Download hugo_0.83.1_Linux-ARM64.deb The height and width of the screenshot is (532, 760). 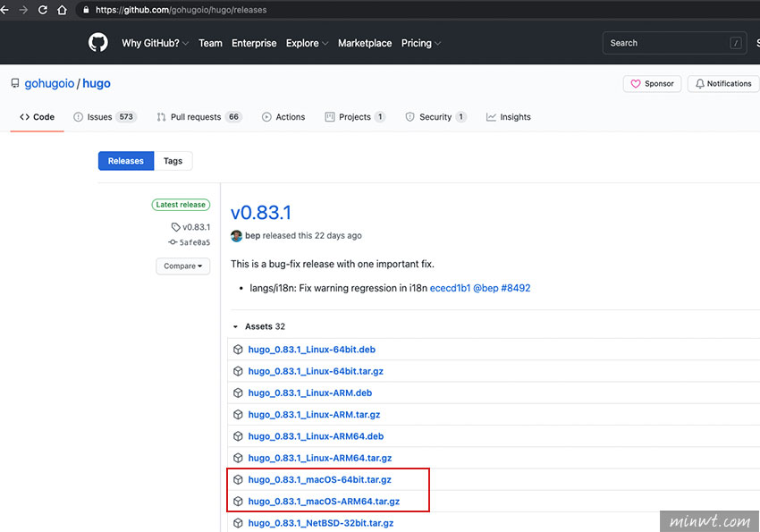[316, 436]
